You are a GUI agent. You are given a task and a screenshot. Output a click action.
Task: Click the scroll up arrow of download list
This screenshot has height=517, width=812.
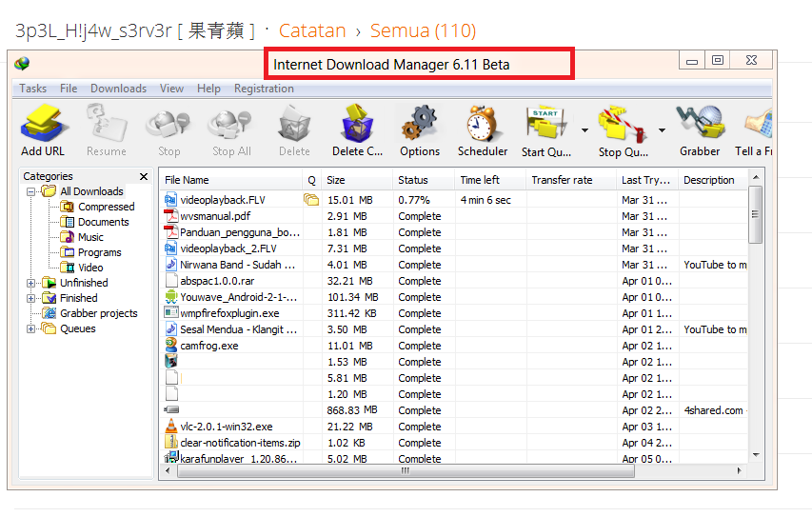(x=756, y=178)
